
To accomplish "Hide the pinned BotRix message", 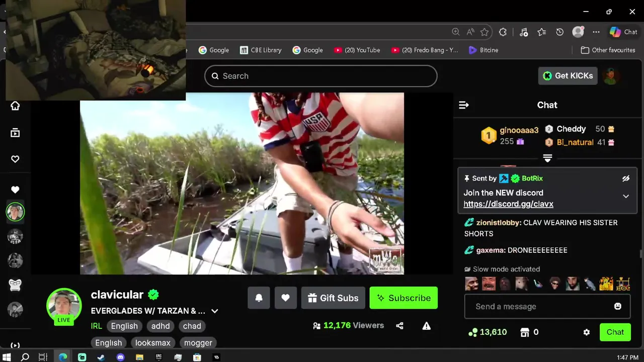I will (x=626, y=178).
